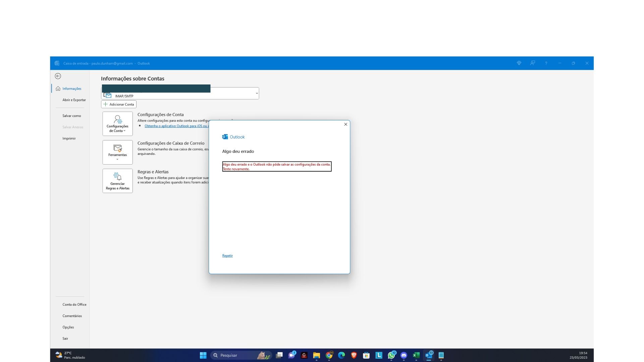Open Configurações de Conta dropdown button
The width and height of the screenshot is (644, 362).
pos(117,124)
